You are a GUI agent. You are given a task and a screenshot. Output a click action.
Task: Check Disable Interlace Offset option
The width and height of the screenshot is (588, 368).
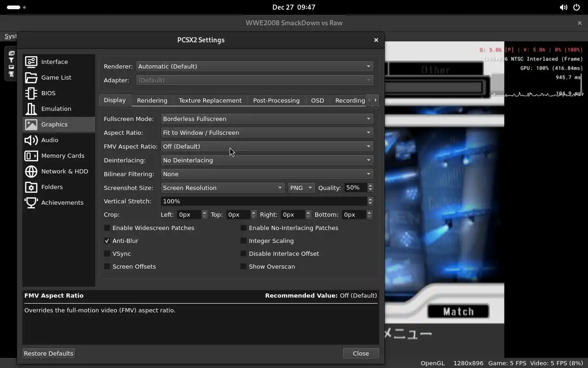(243, 253)
